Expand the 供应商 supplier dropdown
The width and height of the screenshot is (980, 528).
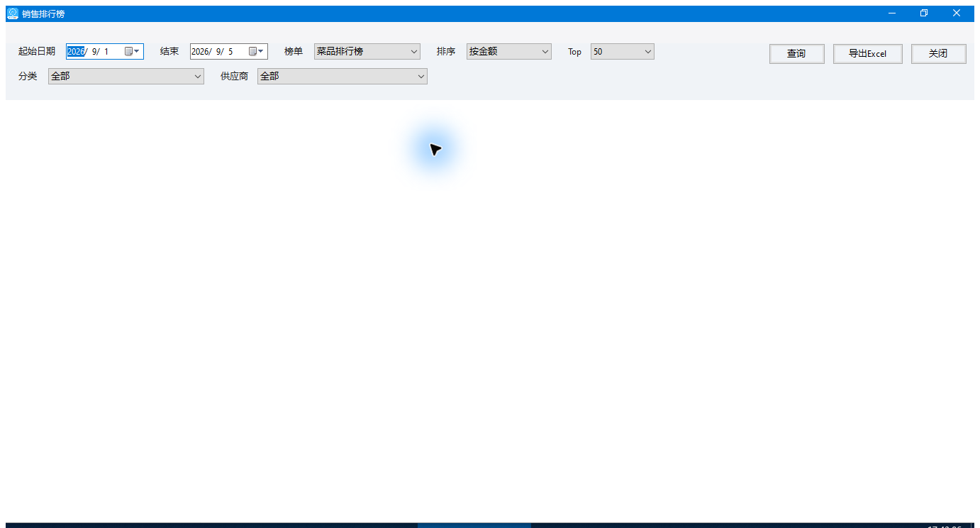(343, 76)
